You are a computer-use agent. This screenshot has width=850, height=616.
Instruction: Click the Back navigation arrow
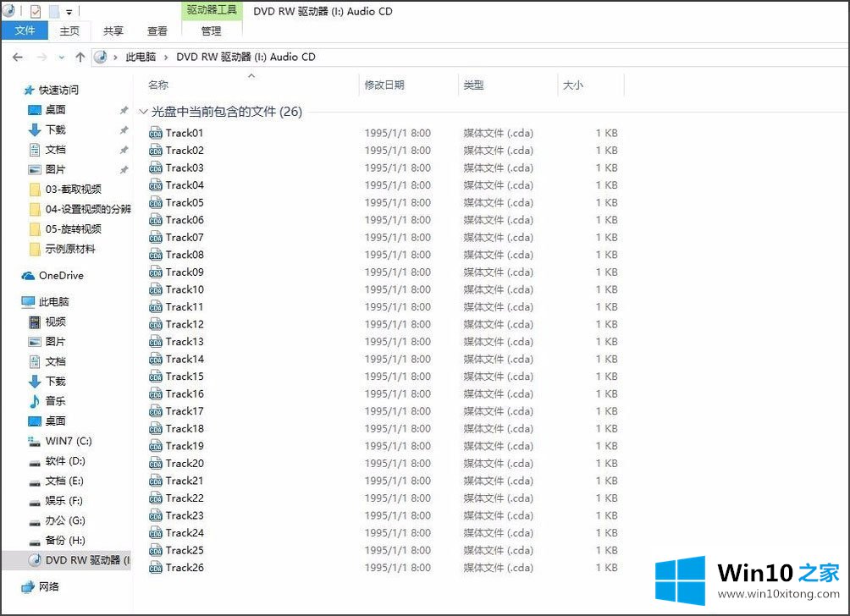[x=18, y=58]
